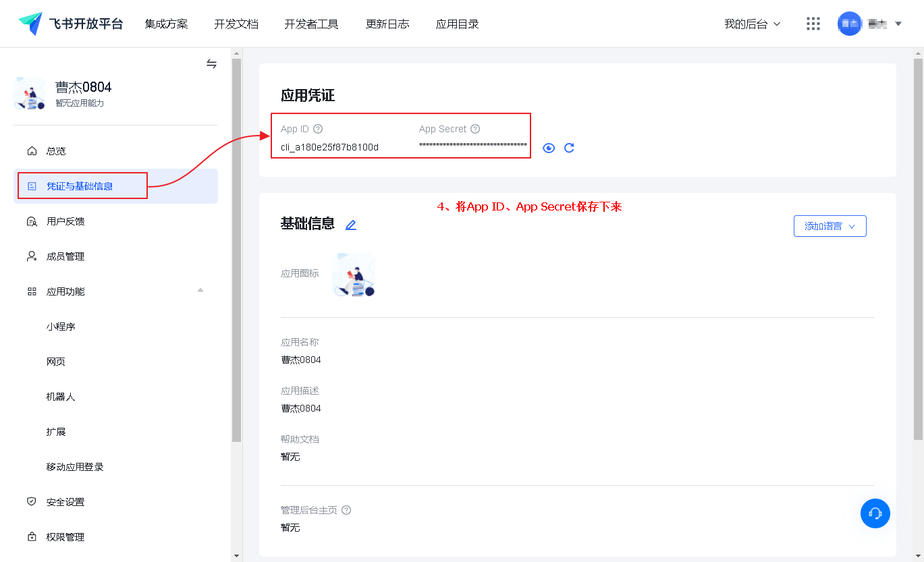Edit basic info with pencil icon
The width and height of the screenshot is (924, 562).
pyautogui.click(x=350, y=225)
